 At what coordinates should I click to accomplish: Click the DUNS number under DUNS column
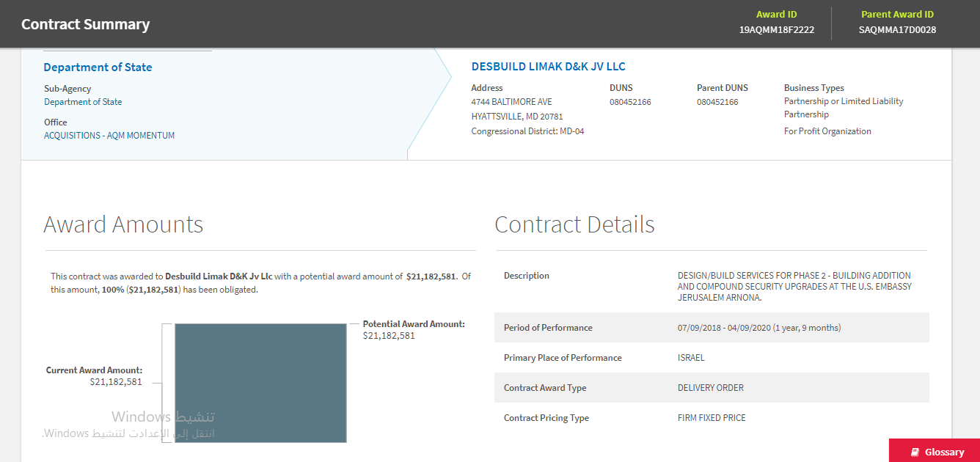coord(630,102)
